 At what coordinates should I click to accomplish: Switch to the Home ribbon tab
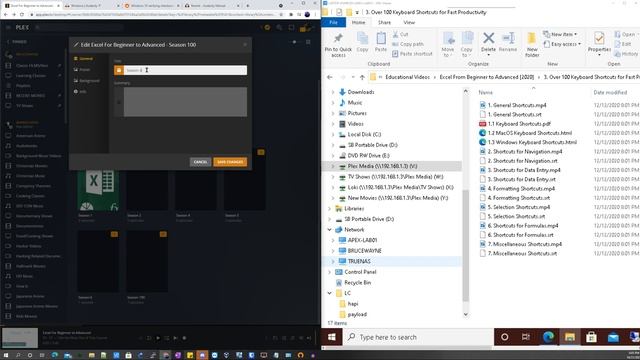click(358, 22)
